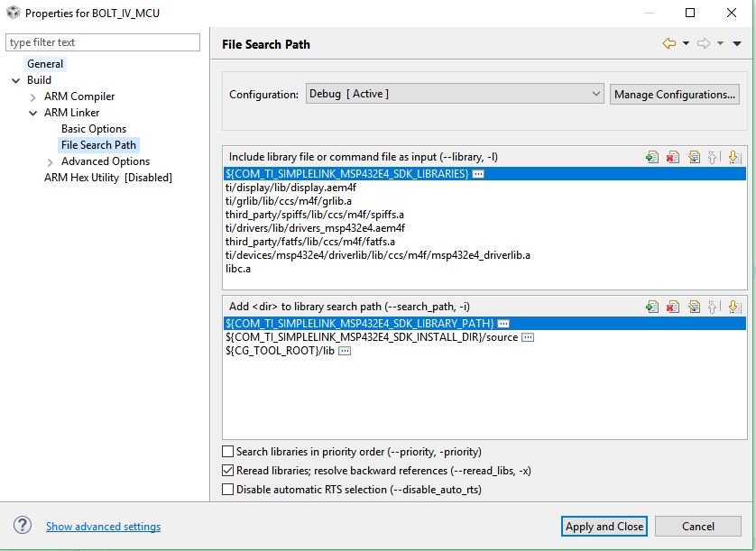
Task: Expand the ARM Compiler tree node
Action: (33, 96)
